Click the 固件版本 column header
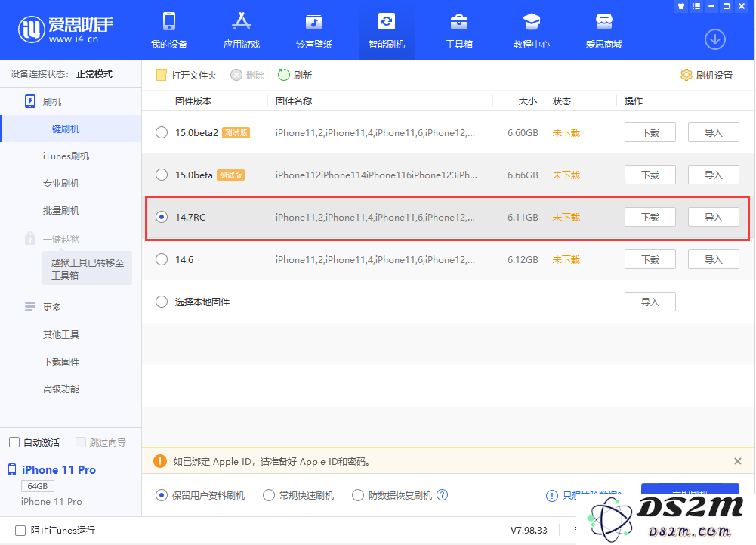Image resolution: width=756 pixels, height=545 pixels. click(x=193, y=101)
